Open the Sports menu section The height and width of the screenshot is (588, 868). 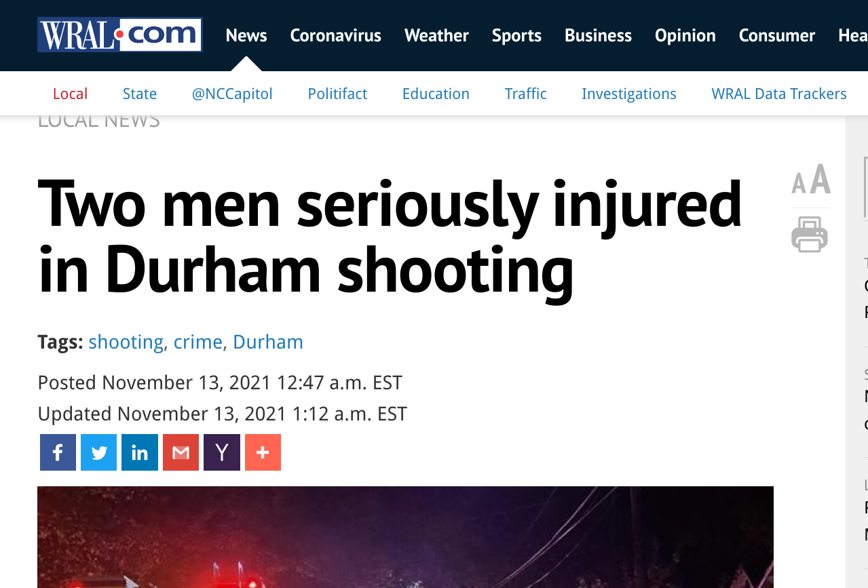click(x=516, y=35)
